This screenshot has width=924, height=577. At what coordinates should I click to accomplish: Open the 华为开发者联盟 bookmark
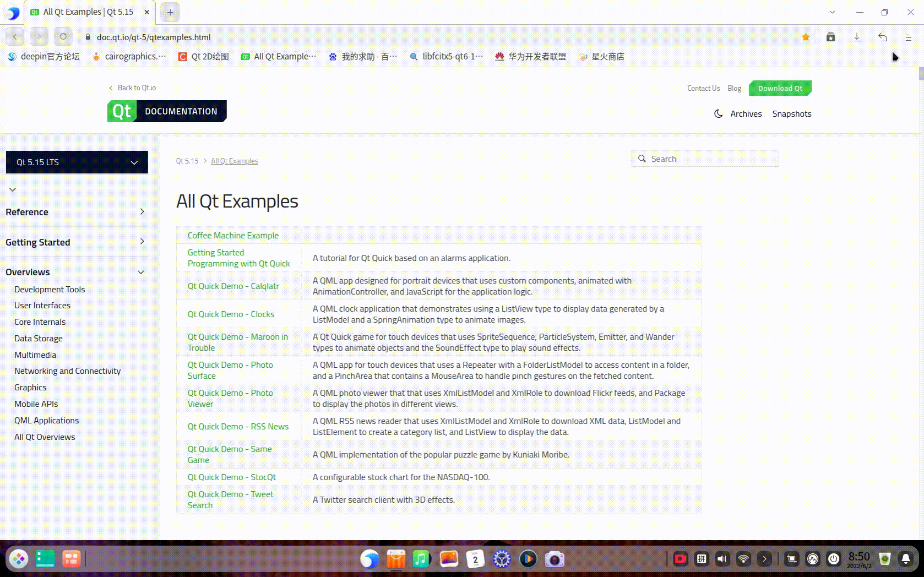(531, 56)
